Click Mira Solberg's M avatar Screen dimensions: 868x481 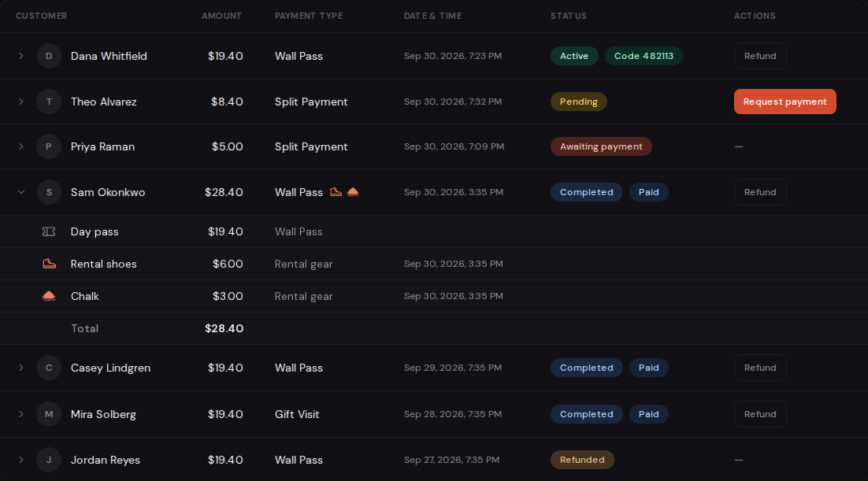pyautogui.click(x=49, y=414)
